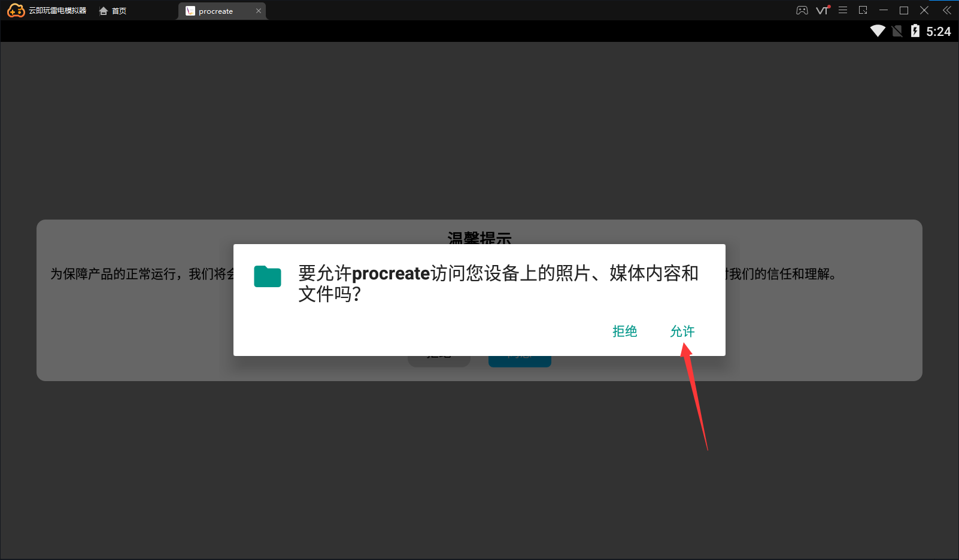This screenshot has height=560, width=959.
Task: Tap the no-SIM card status icon
Action: [897, 31]
